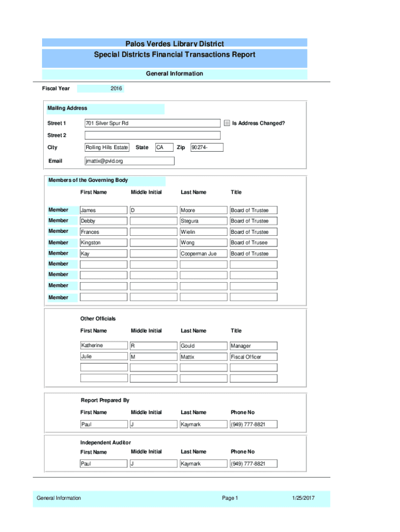Click the Last Name field with Mattix
This screenshot has height=532, width=400.
pyautogui.click(x=203, y=357)
